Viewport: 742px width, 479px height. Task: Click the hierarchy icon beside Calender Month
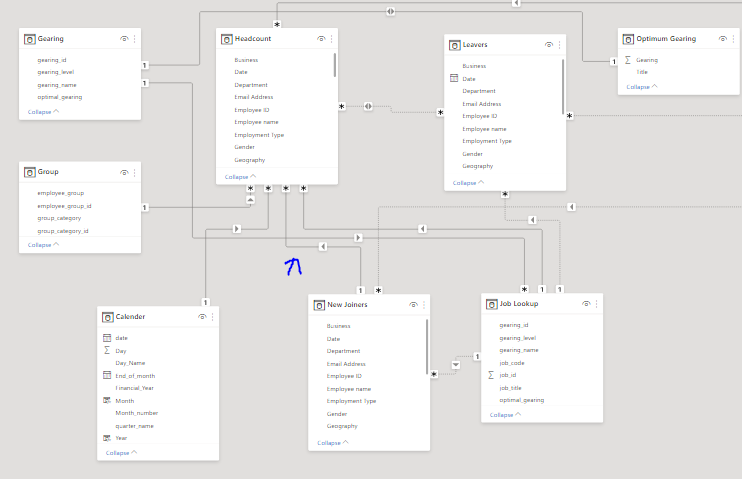click(x=107, y=400)
